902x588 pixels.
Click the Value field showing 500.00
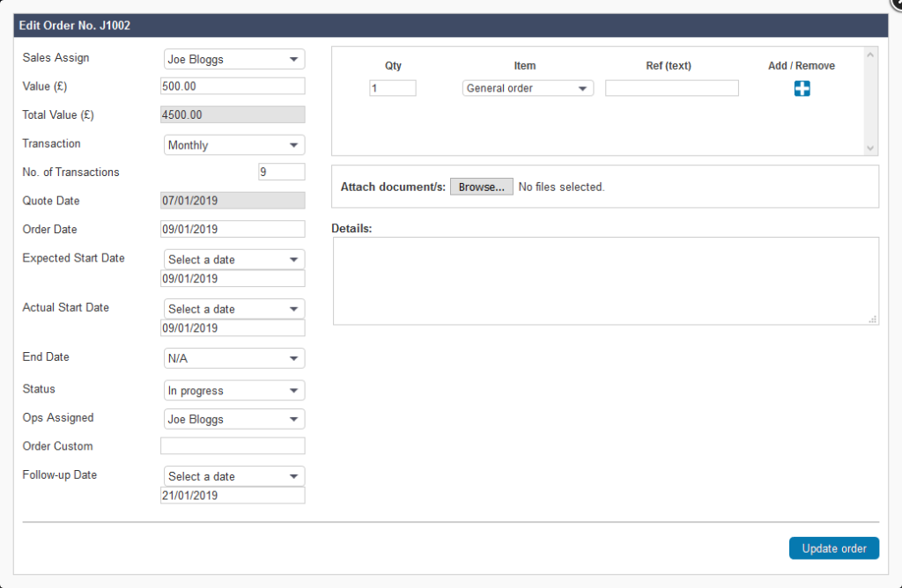tap(233, 85)
